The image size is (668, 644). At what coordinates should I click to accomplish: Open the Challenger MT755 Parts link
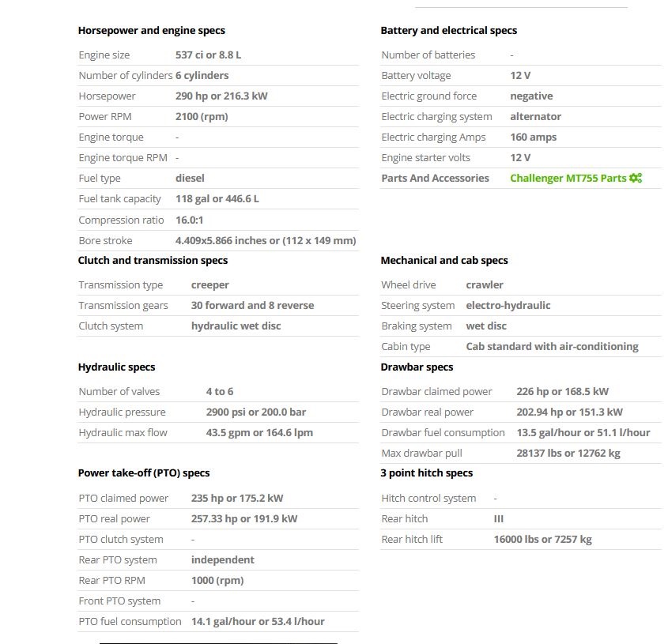pos(568,179)
